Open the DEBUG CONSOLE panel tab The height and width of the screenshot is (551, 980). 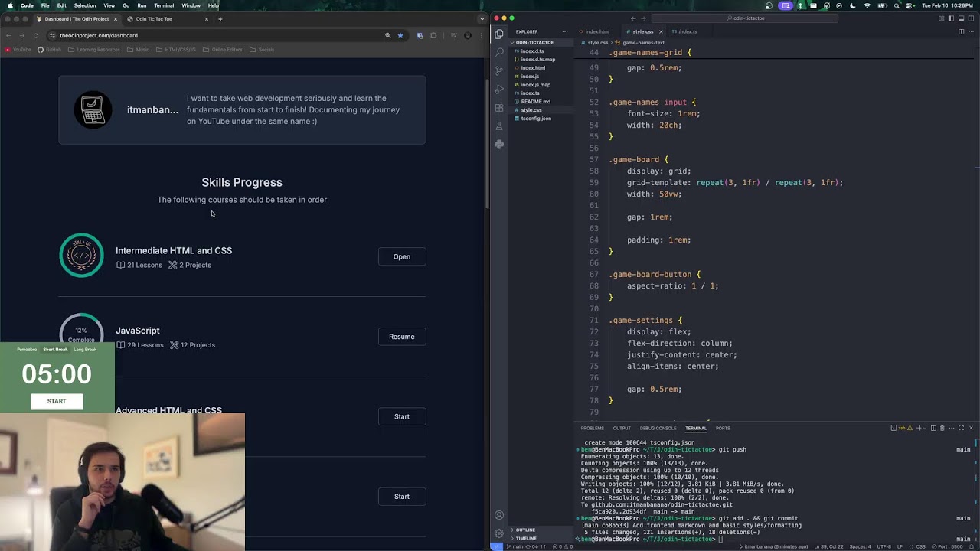(x=658, y=428)
